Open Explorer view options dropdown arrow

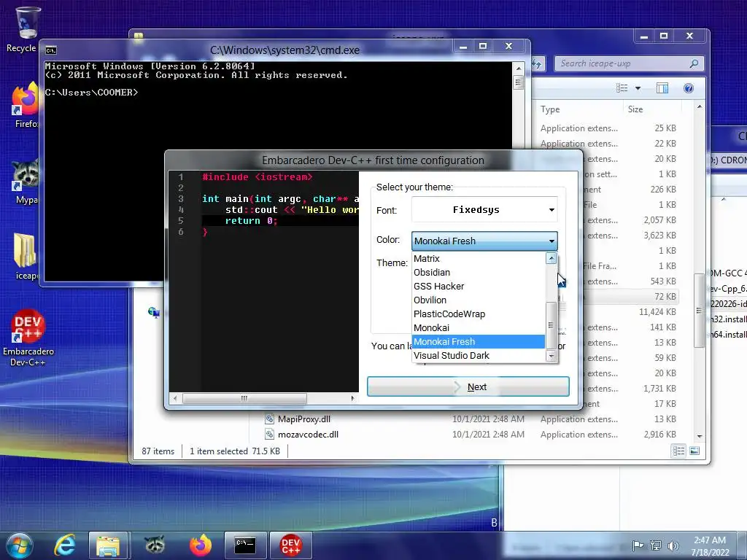click(x=638, y=88)
